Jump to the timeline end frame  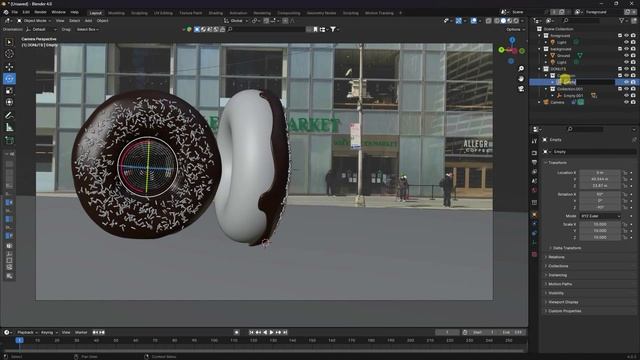click(285, 332)
